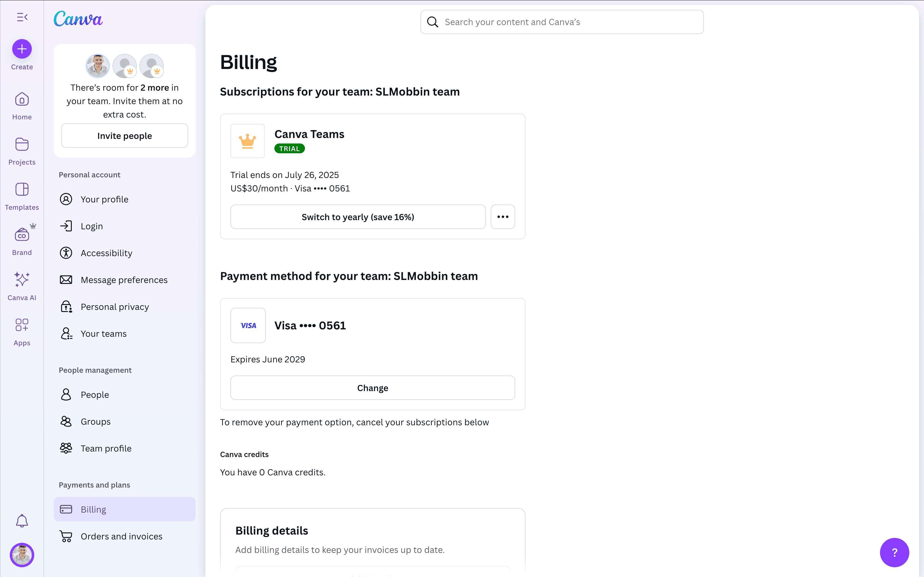Click the purple Create plus button
This screenshot has width=924, height=577.
click(22, 49)
